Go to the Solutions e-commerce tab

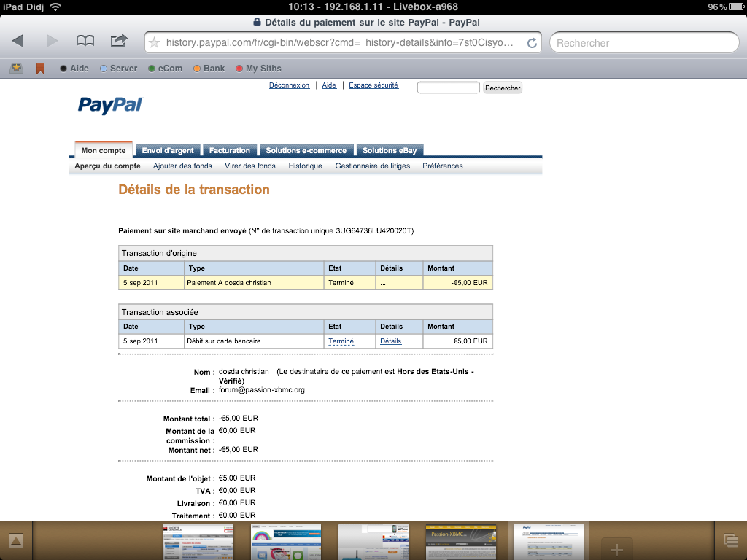coord(306,150)
